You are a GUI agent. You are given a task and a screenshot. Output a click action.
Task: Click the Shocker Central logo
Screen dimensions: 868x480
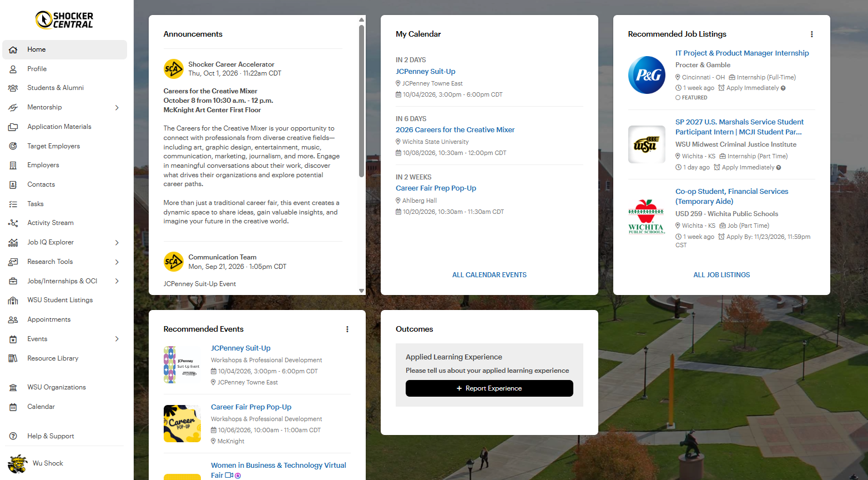[64, 20]
